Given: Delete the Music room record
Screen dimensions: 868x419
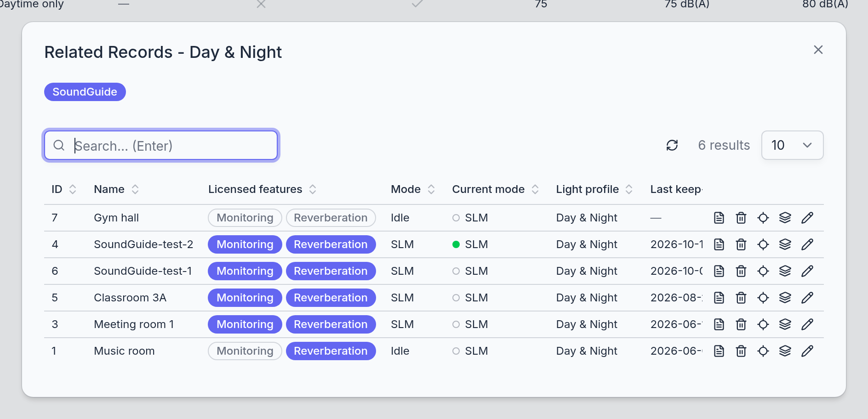Looking at the screenshot, I should pyautogui.click(x=741, y=351).
